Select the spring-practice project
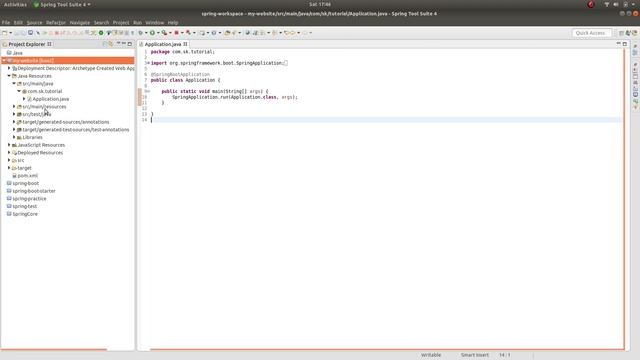 (29, 199)
